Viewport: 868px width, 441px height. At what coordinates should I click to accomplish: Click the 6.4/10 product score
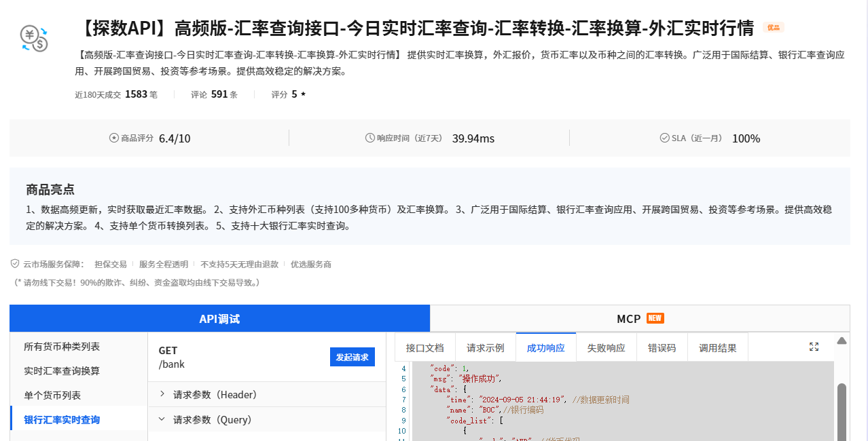[x=175, y=138]
